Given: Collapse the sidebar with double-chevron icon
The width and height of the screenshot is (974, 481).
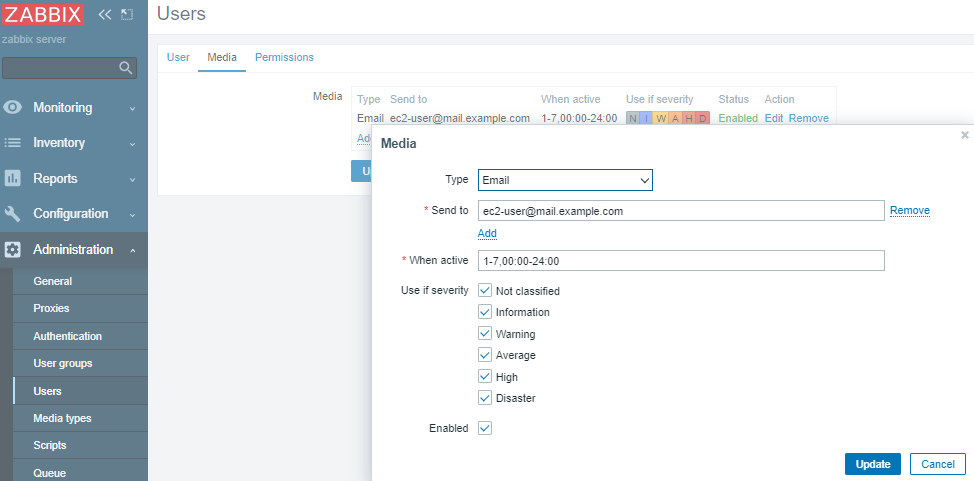Looking at the screenshot, I should (104, 14).
